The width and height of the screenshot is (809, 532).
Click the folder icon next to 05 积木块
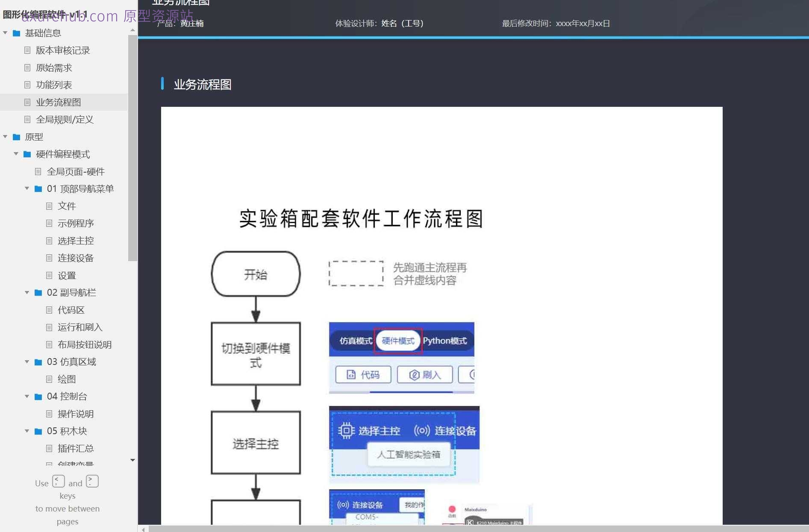coord(38,431)
